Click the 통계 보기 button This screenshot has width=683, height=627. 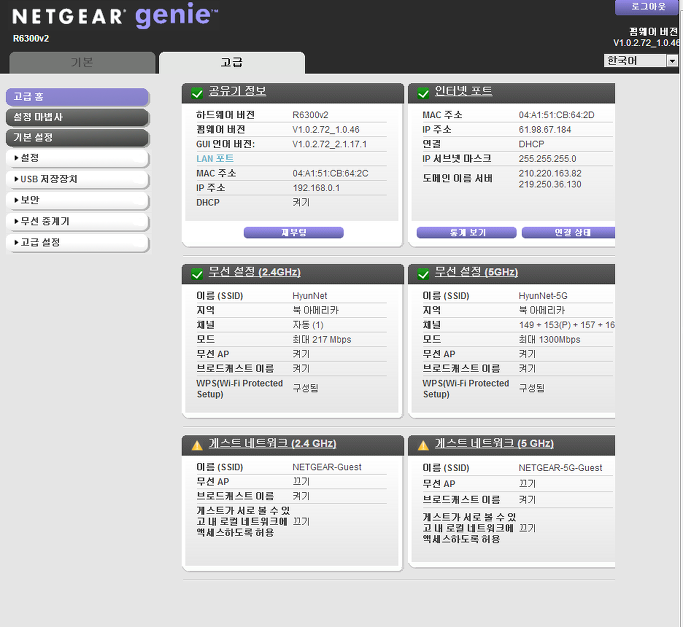(x=467, y=233)
